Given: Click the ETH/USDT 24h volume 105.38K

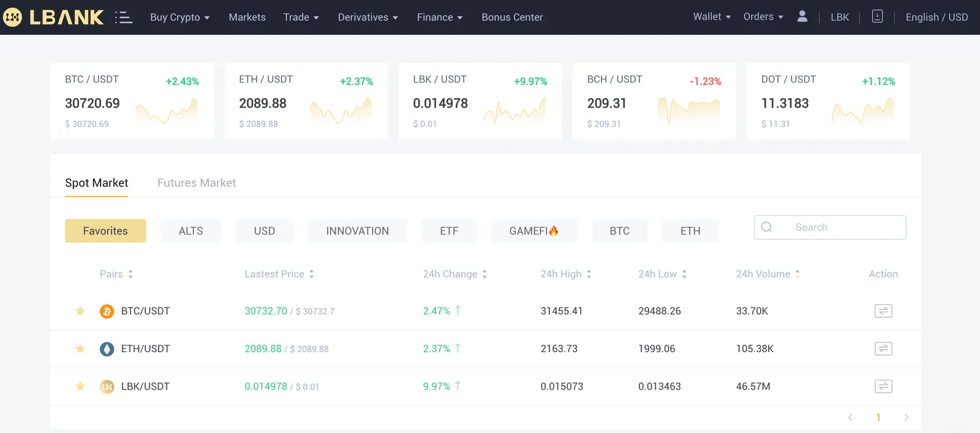Looking at the screenshot, I should coord(755,349).
